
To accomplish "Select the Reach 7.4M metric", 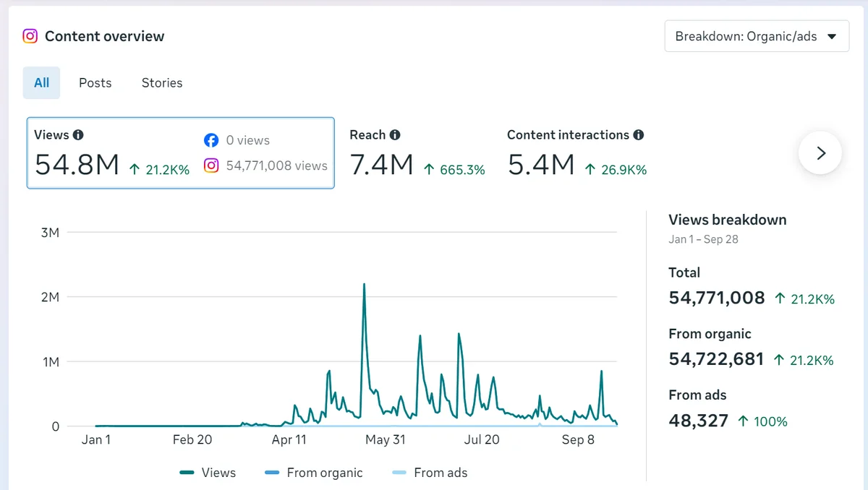I will pos(417,153).
